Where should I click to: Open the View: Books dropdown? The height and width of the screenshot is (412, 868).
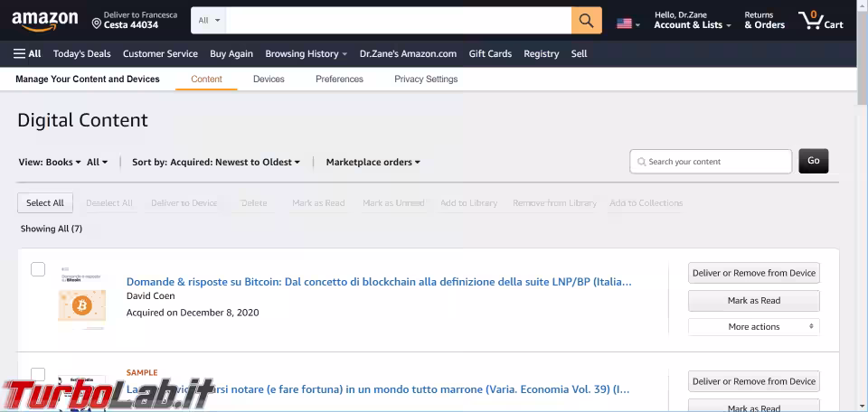(50, 162)
